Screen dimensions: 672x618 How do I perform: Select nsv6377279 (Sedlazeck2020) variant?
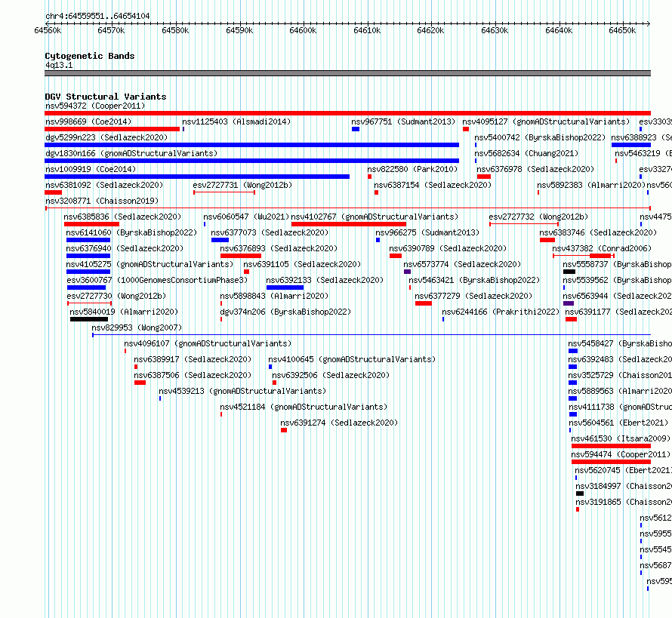point(473,296)
